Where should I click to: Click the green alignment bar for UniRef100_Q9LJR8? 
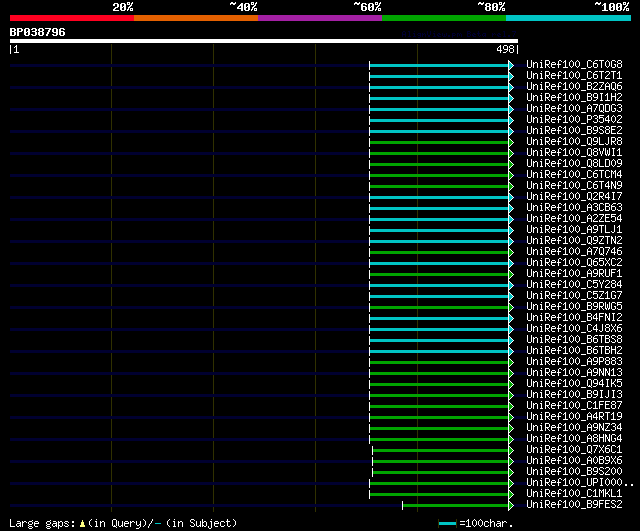click(439, 142)
